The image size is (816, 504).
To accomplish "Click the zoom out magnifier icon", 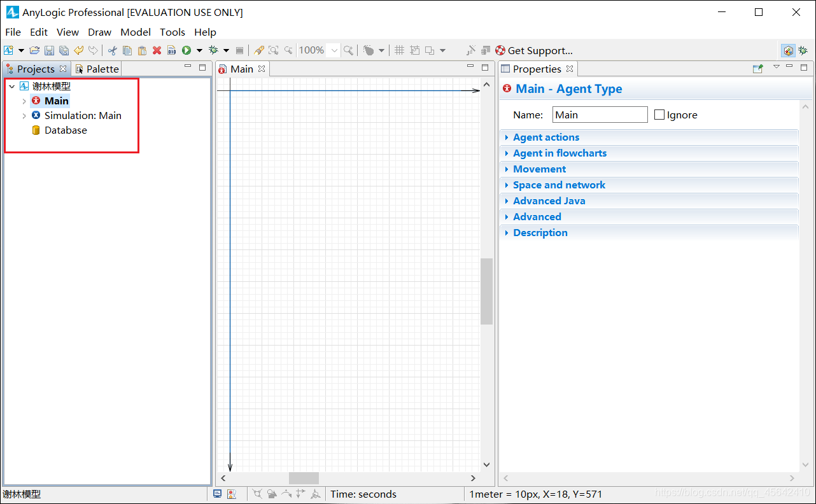I will (288, 50).
